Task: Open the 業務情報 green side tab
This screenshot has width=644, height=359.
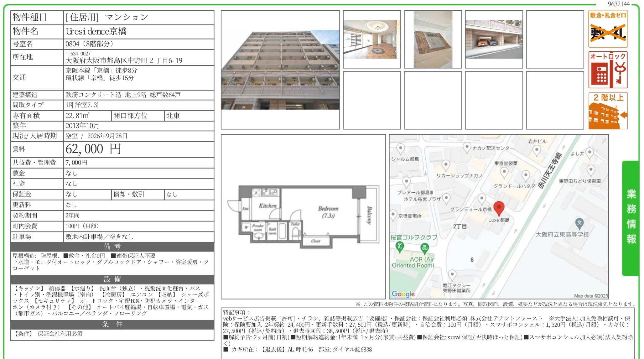Action: click(630, 218)
